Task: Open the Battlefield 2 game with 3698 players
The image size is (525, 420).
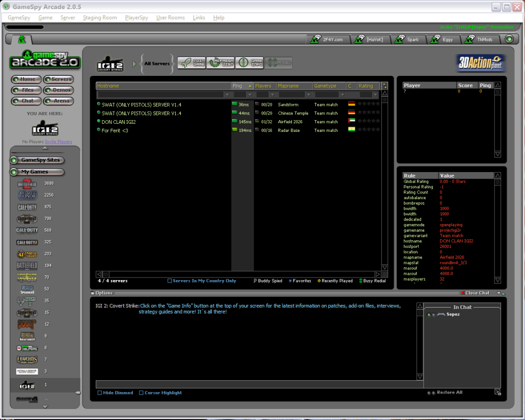Action: 27,184
